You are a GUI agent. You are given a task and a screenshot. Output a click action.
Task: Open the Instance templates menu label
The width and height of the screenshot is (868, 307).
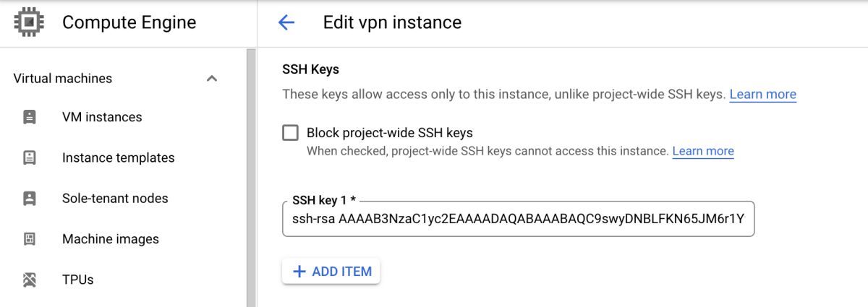118,157
